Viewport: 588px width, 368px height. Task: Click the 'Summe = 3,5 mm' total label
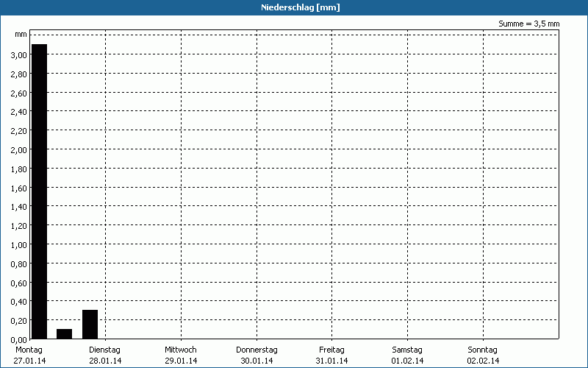click(528, 24)
